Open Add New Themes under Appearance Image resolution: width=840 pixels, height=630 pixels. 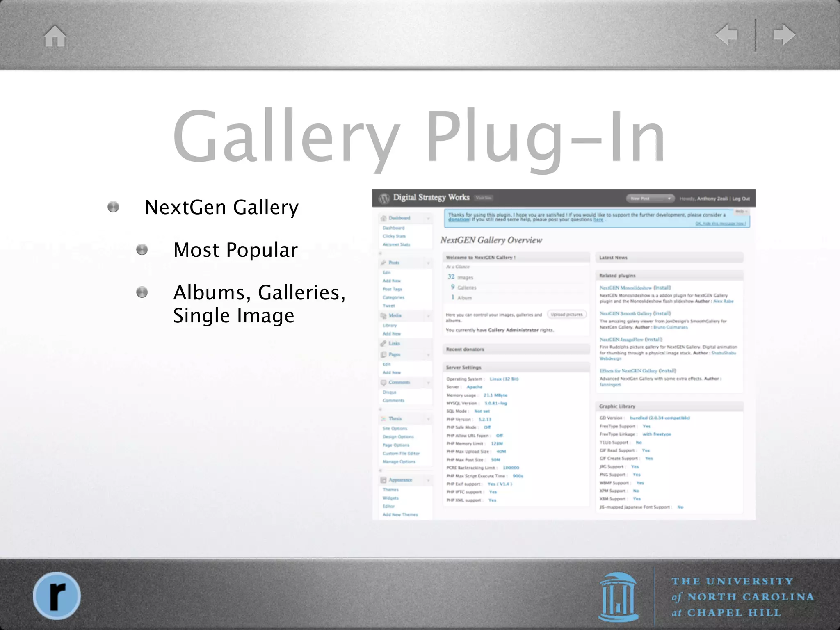pyautogui.click(x=400, y=514)
